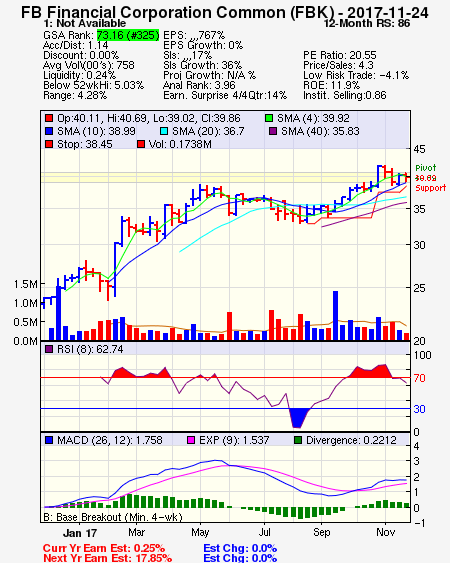Image resolution: width=450 pixels, height=563 pixels.
Task: Click the 'Jul' x-axis label
Action: [265, 532]
